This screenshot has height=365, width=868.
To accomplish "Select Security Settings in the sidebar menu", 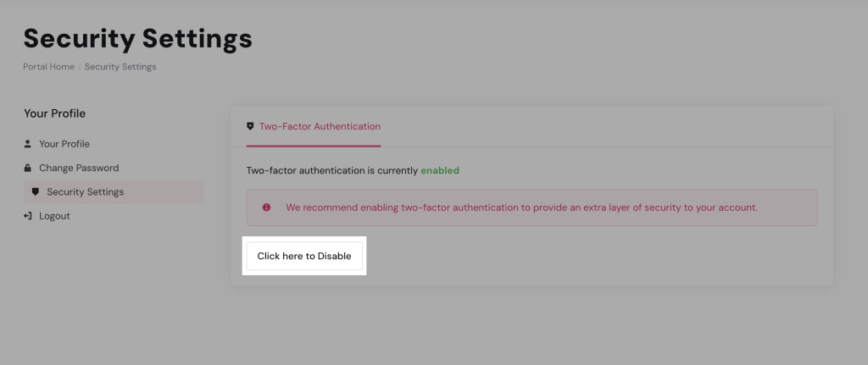I will click(x=86, y=192).
